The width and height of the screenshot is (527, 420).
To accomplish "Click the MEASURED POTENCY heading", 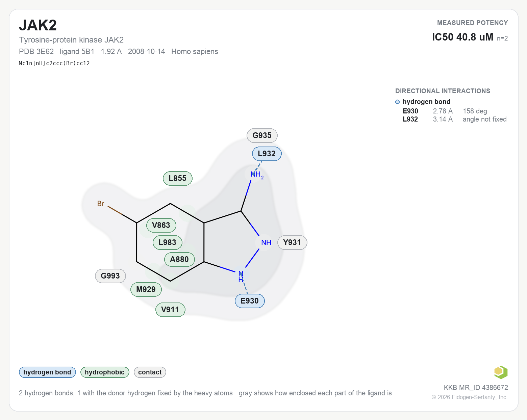I will tap(472, 23).
